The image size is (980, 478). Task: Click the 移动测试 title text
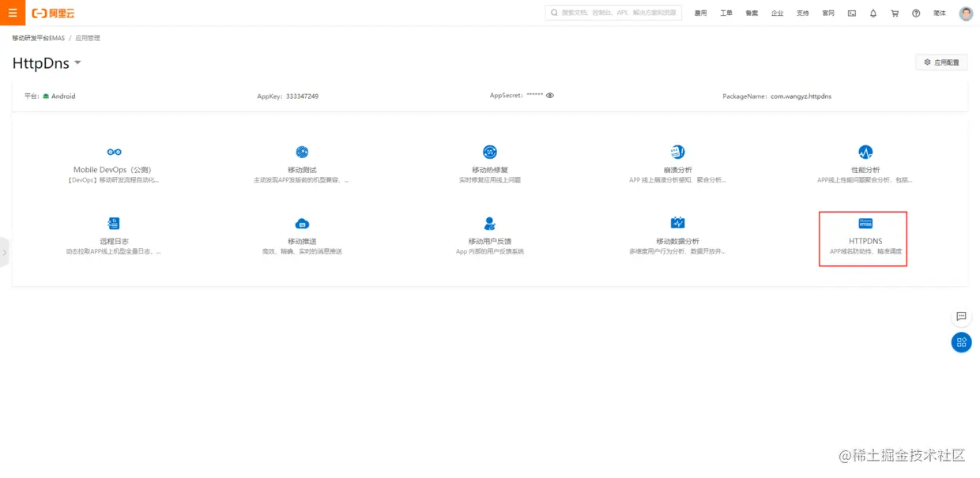click(301, 170)
